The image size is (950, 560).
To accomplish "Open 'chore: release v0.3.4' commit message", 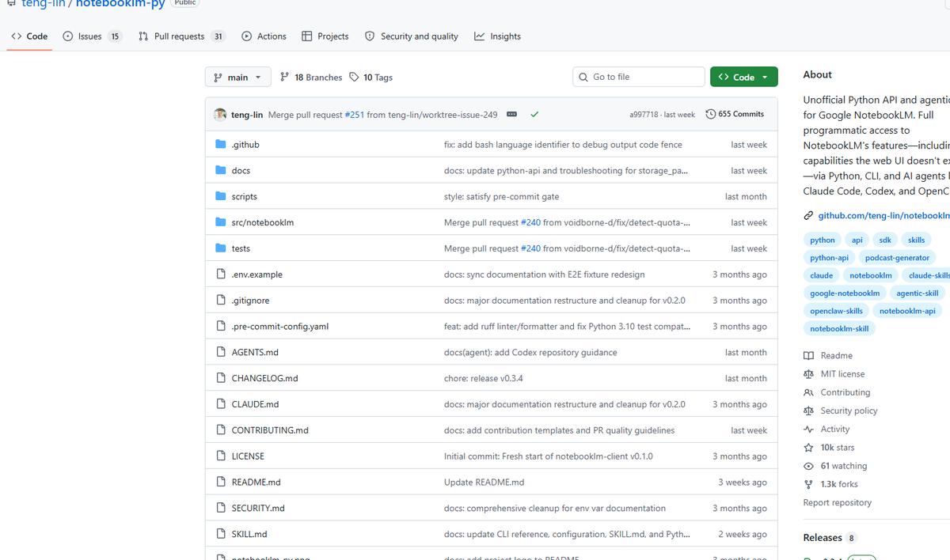I will (483, 378).
